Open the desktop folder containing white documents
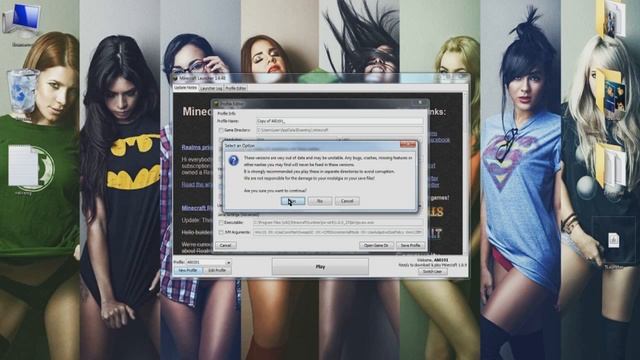The height and width of the screenshot is (360, 640). tap(611, 165)
